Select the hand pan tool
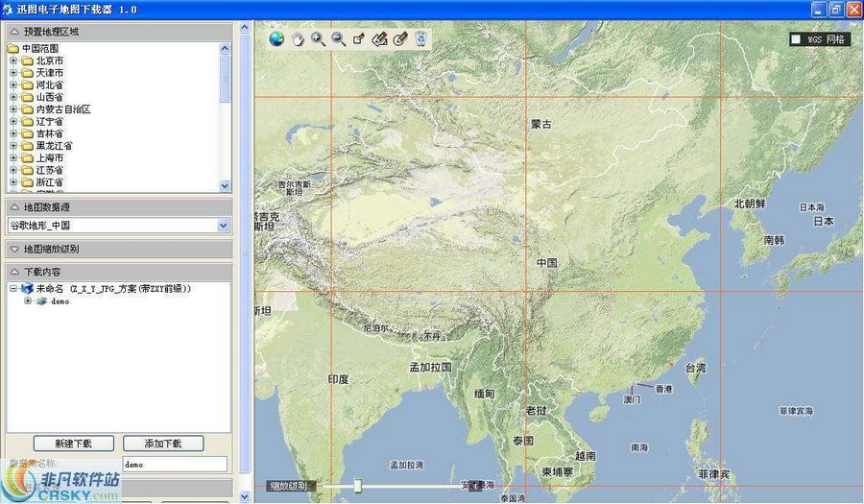The height and width of the screenshot is (504, 864). point(298,39)
